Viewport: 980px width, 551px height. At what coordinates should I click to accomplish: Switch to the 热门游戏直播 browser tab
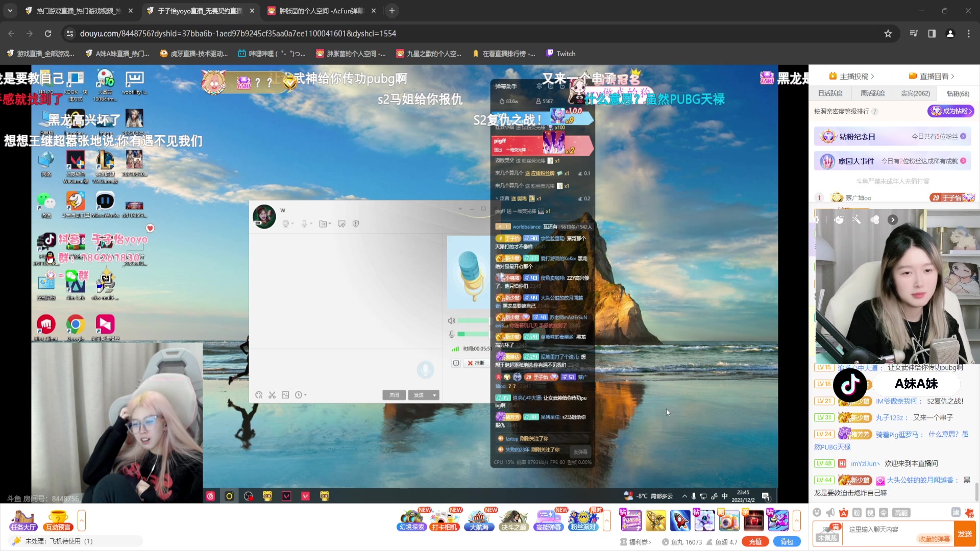tap(79, 11)
